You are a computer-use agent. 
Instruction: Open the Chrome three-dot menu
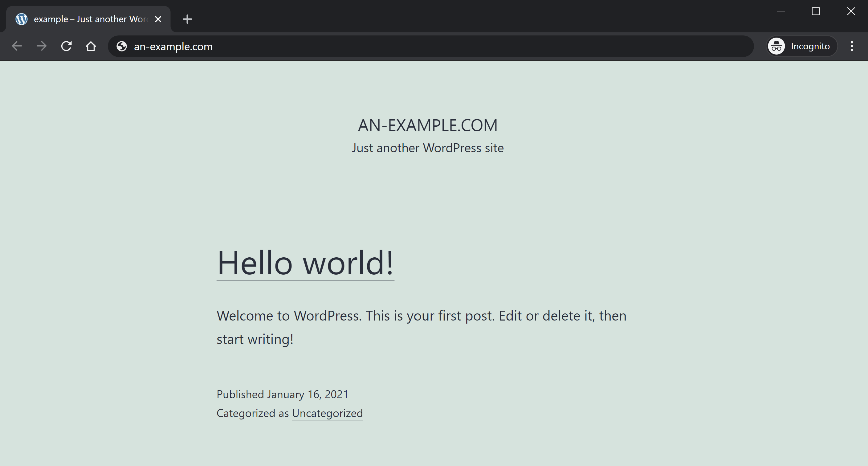[852, 46]
